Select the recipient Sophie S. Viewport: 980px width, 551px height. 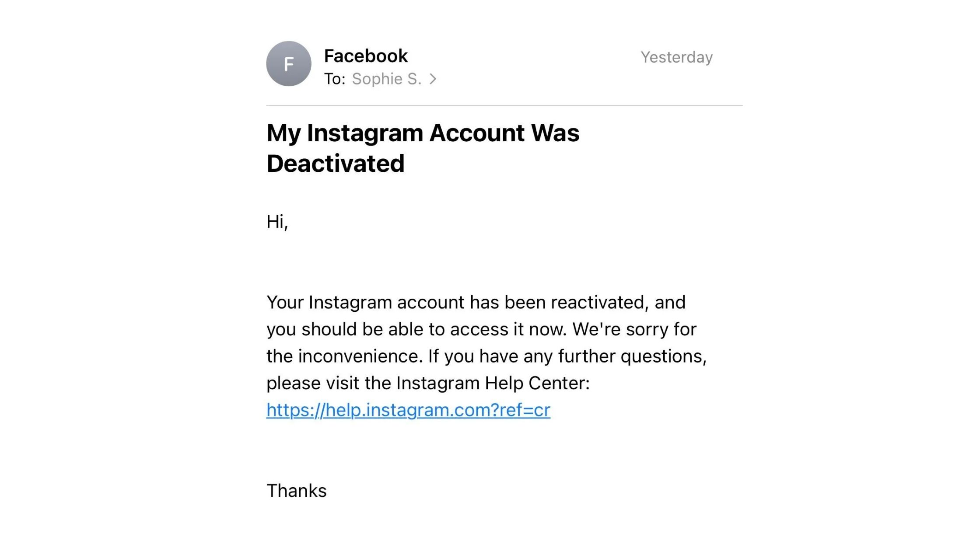coord(386,79)
